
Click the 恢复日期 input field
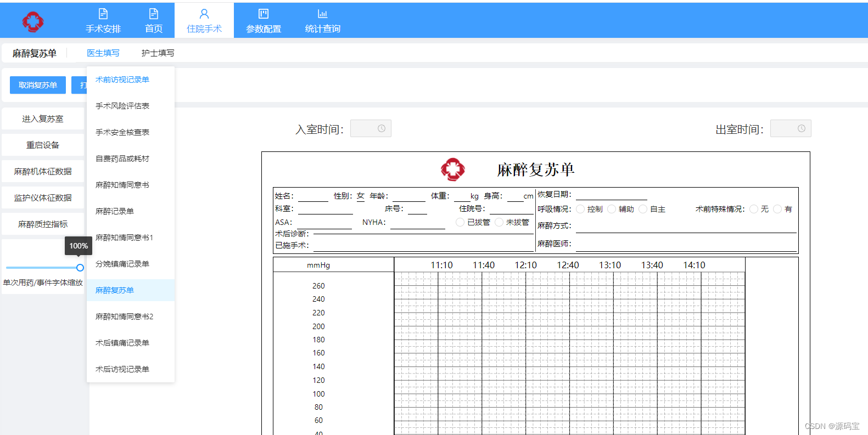click(x=612, y=195)
